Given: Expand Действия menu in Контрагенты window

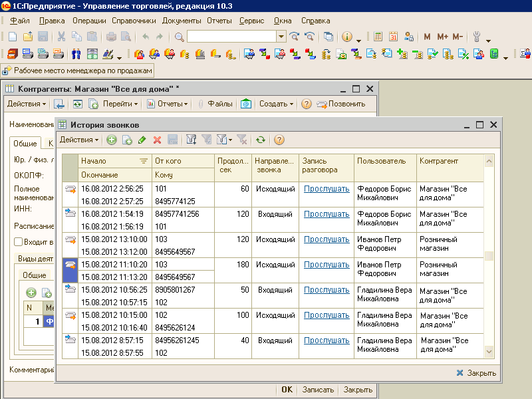Looking at the screenshot, I should (27, 104).
